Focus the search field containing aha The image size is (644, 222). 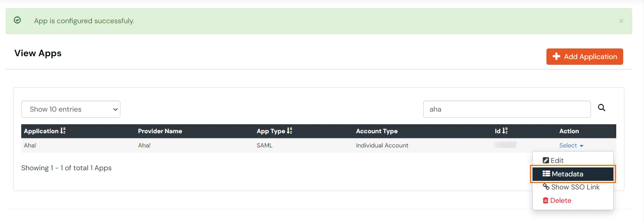tap(507, 109)
